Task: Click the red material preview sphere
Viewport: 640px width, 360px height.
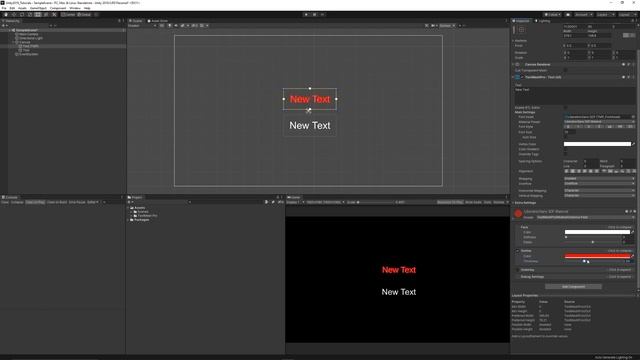Action: click(x=518, y=213)
